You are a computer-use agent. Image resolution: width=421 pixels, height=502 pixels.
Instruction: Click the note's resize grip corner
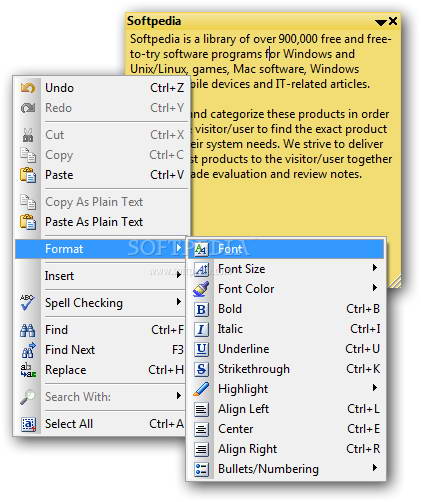[x=396, y=281]
